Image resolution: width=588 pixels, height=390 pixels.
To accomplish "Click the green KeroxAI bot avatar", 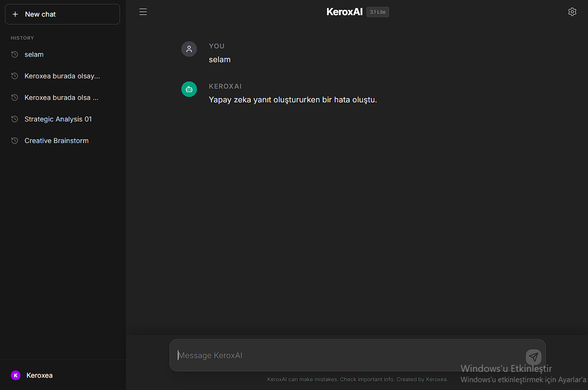I will 189,89.
